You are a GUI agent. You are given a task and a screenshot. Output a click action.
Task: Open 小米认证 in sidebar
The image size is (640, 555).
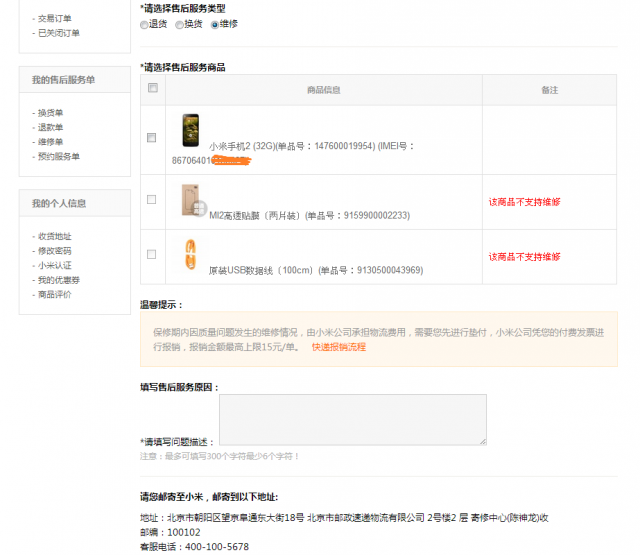pos(55,265)
